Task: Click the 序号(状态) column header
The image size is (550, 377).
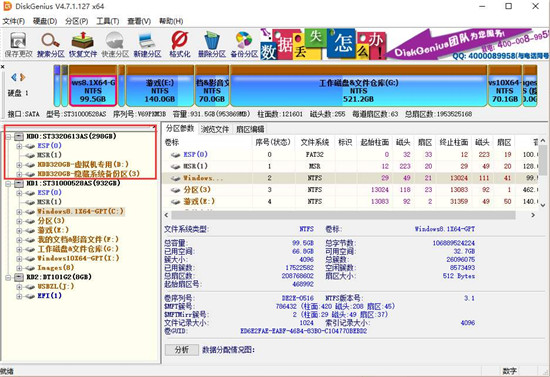Action: [274, 142]
